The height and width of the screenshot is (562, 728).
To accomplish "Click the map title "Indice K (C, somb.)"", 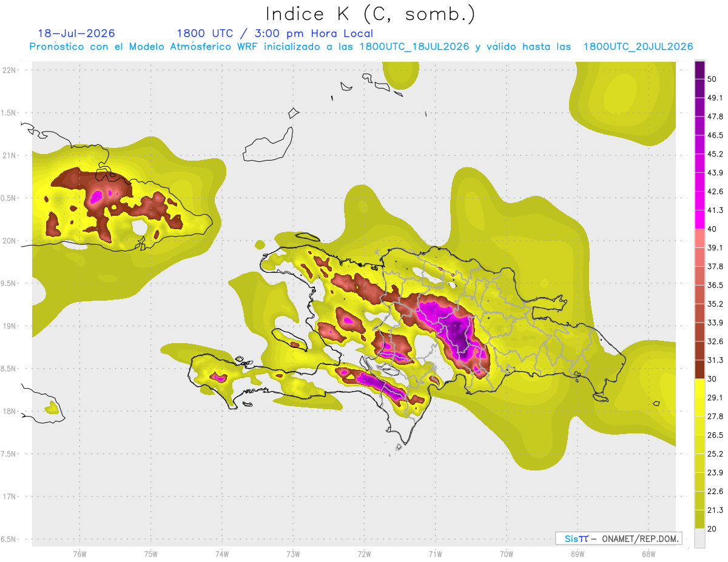I will pos(371,13).
